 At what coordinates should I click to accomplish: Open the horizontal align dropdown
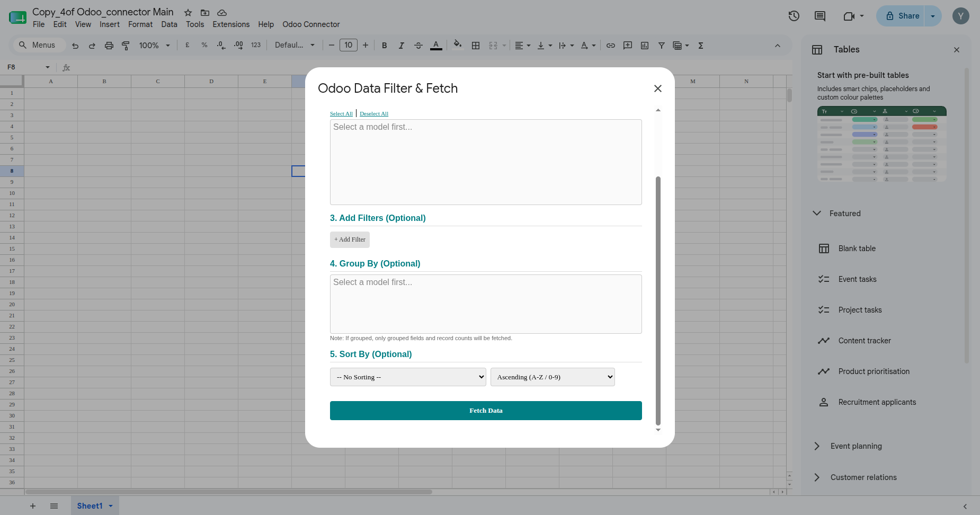[x=523, y=46]
